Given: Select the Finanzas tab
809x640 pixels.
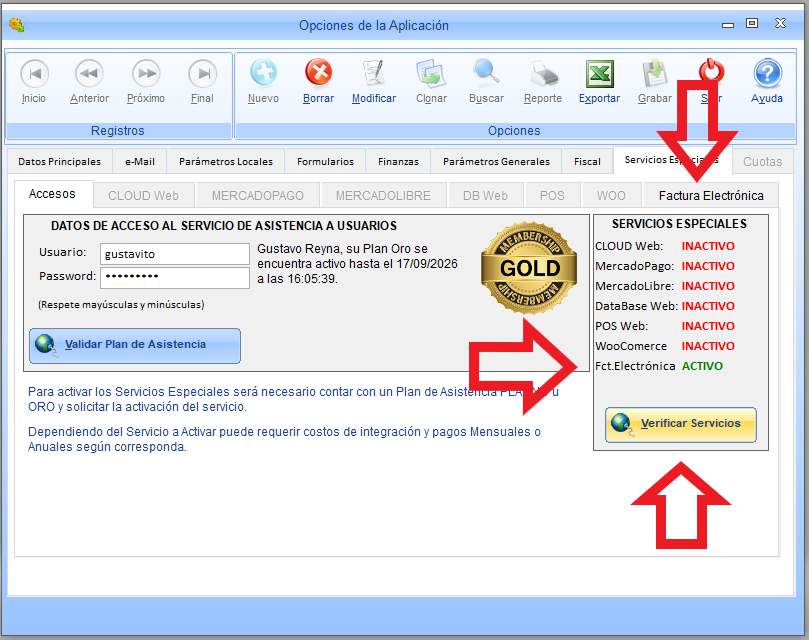Looking at the screenshot, I should pos(398,161).
